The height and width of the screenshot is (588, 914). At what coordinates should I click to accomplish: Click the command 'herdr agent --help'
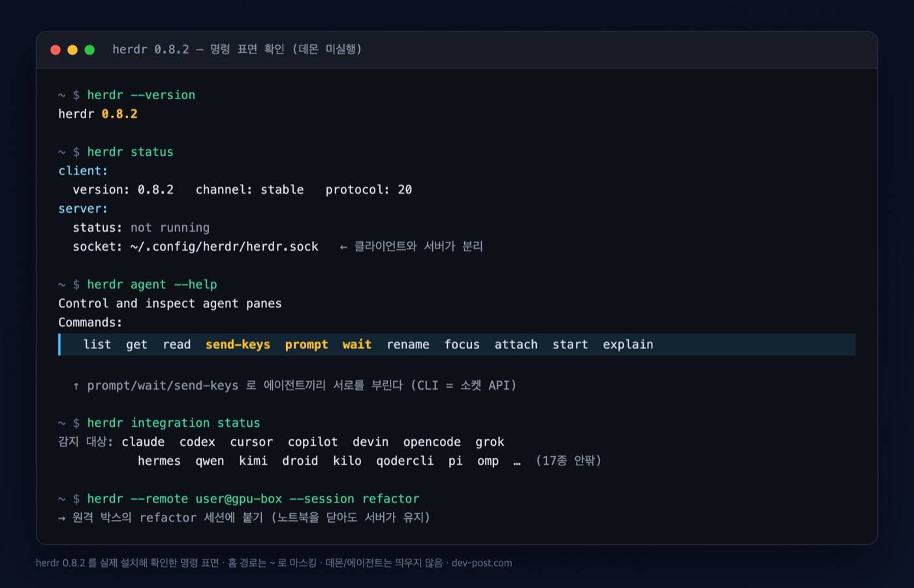151,285
